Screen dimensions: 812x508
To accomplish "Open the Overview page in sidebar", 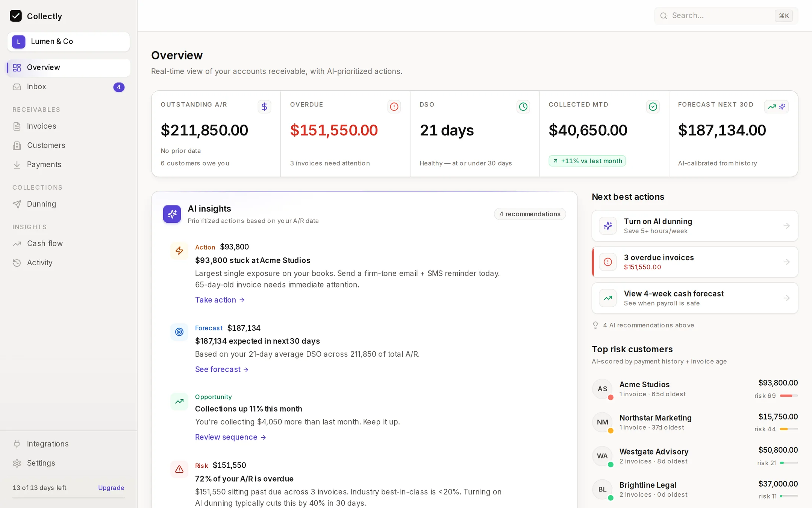I will (x=68, y=68).
